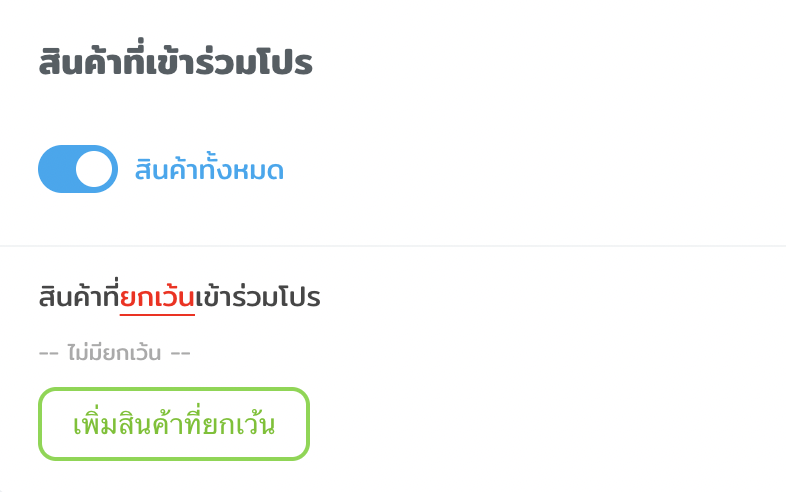Add an excluded product with green button
Screen dimensions: 786x492
174,424
